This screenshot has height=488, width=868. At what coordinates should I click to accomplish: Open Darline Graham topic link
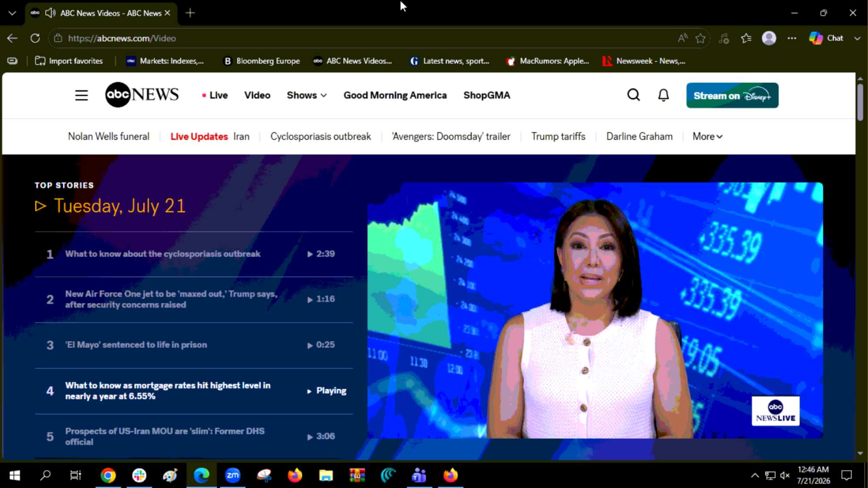pos(639,137)
